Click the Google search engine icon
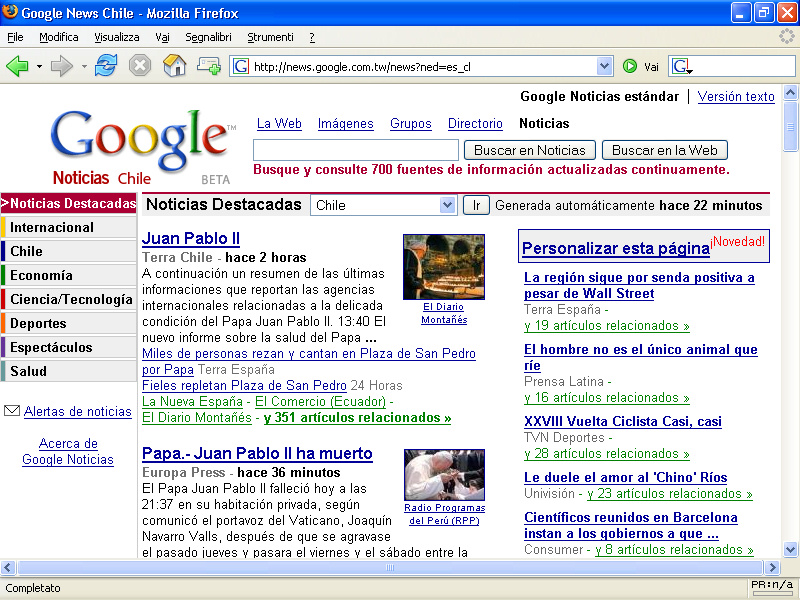Viewport: 800px width, 600px height. [681, 66]
